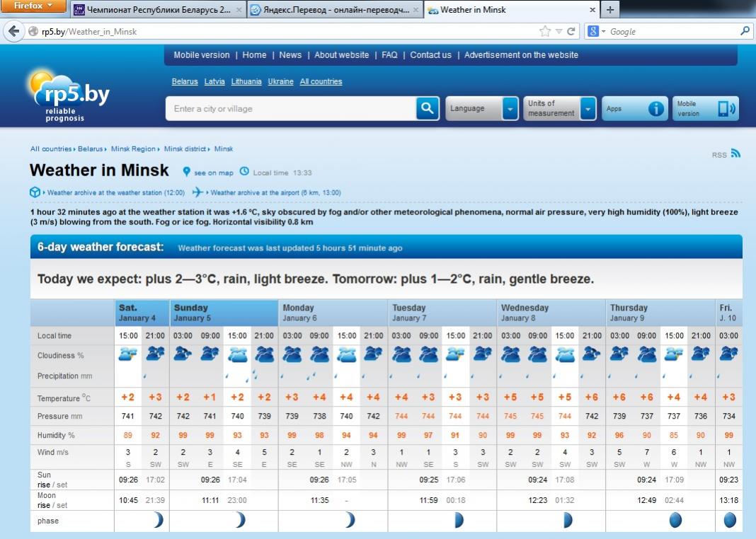Image resolution: width=756 pixels, height=539 pixels.
Task: Bookmark page with star icon
Action: [x=544, y=31]
